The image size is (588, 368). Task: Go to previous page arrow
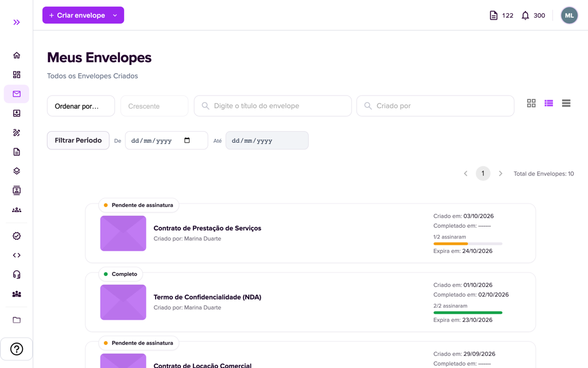[465, 174]
